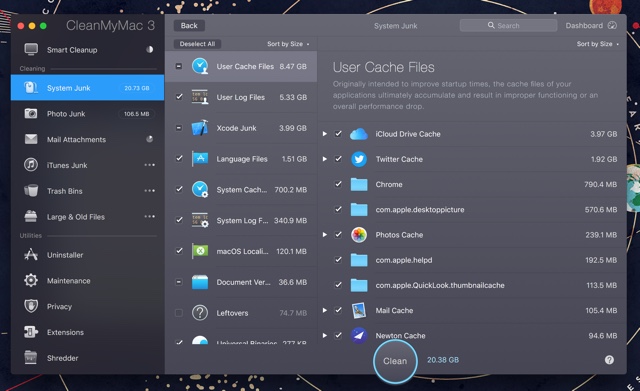
Task: Click the macOS Localizations green flag icon
Action: pos(200,251)
